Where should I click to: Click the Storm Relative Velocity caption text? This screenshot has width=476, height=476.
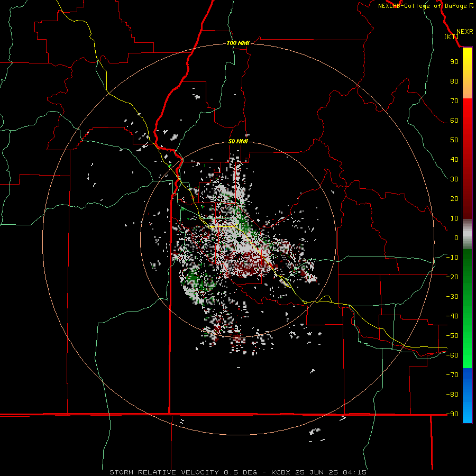click(x=238, y=472)
